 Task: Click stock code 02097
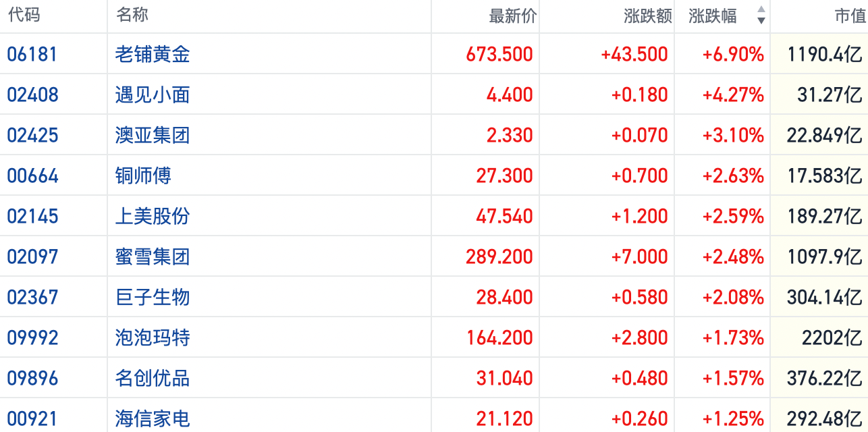32,256
